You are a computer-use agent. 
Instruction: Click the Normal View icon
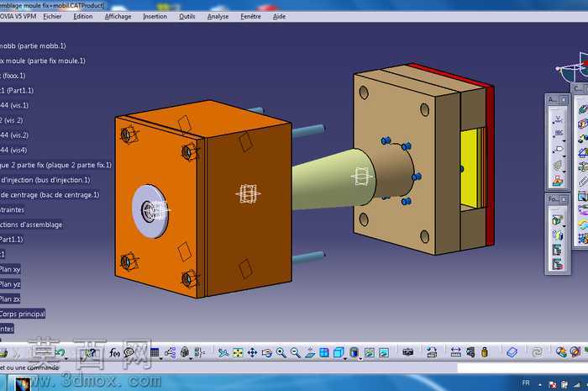pos(310,352)
